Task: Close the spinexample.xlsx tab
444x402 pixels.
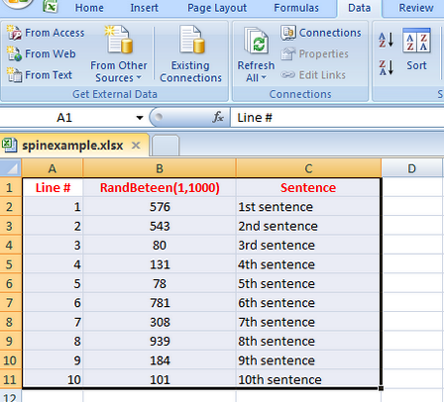Action: point(136,145)
